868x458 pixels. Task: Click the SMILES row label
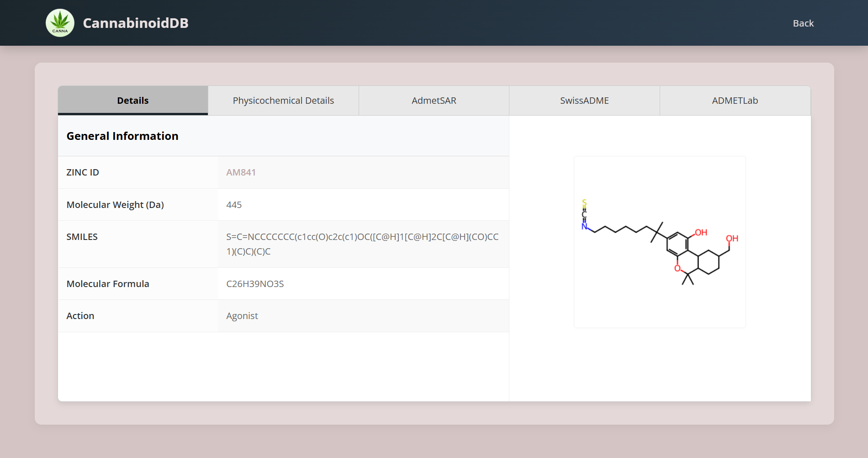coord(82,237)
